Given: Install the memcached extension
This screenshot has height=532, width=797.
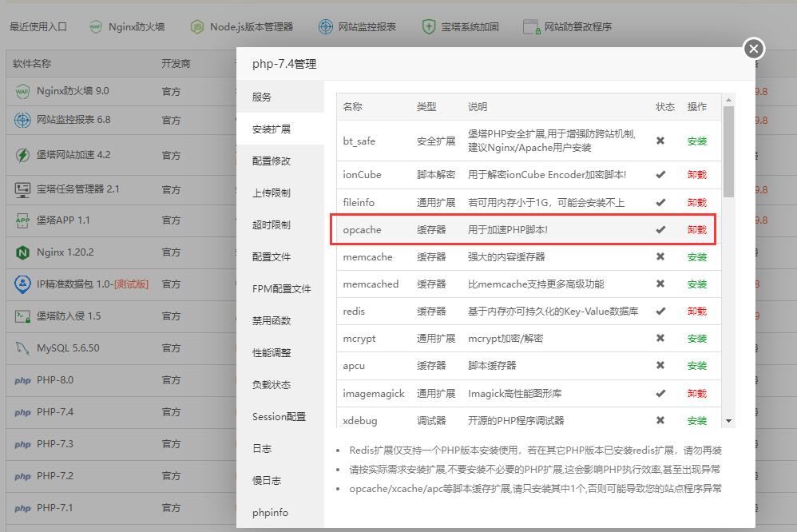Looking at the screenshot, I should 697,284.
